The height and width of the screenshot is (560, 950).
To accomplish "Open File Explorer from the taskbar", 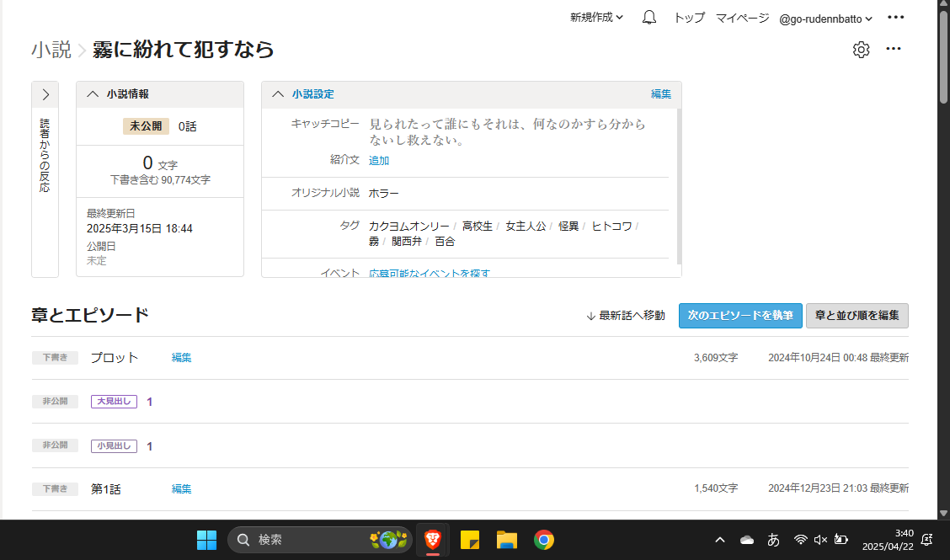I will tap(506, 540).
